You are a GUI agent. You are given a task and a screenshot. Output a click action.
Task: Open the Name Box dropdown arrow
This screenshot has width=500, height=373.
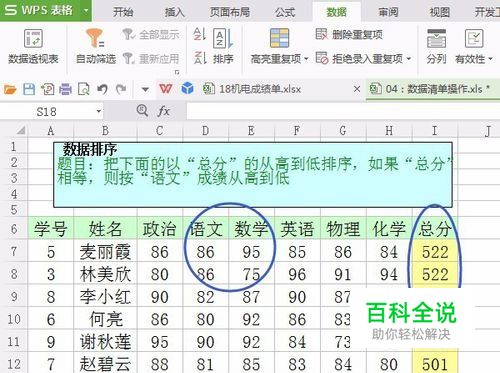tap(99, 111)
